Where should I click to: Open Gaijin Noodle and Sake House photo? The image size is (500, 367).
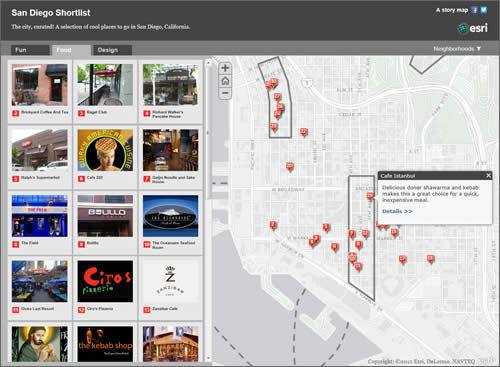[x=170, y=150]
